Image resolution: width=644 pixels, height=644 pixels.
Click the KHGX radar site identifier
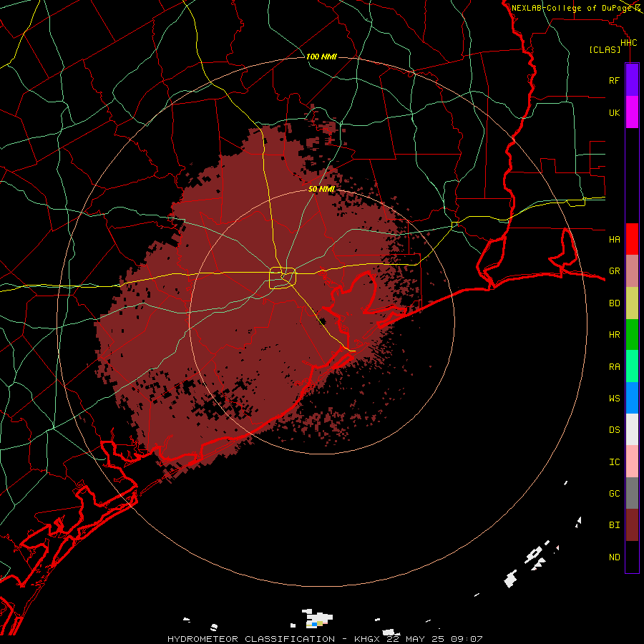pyautogui.click(x=367, y=639)
